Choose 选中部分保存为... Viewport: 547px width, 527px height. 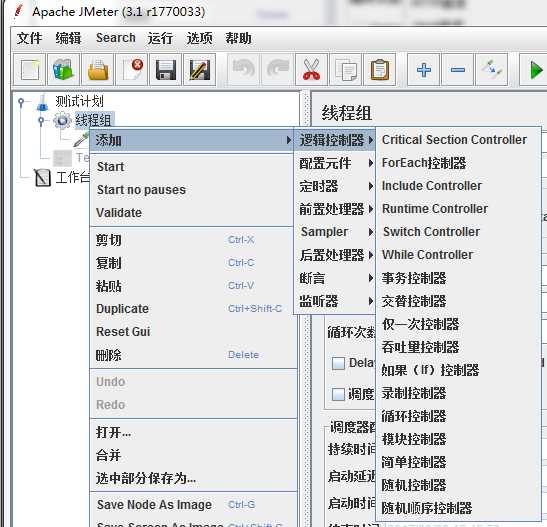click(193, 479)
